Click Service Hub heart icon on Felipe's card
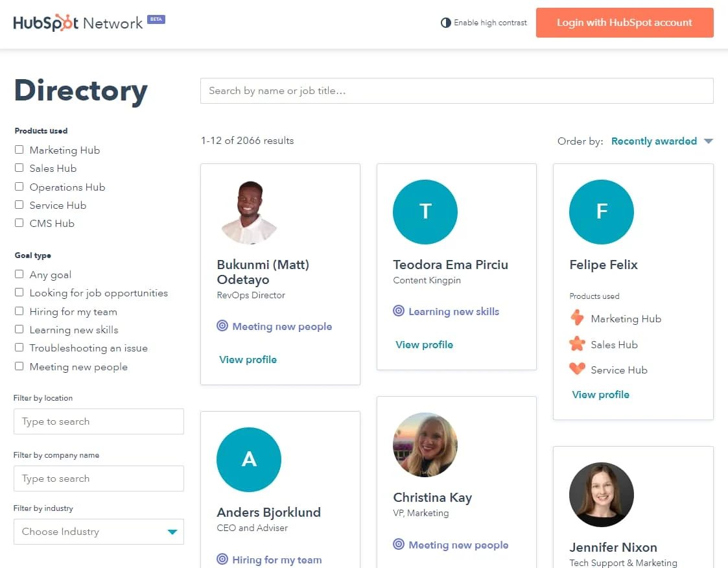 577,369
